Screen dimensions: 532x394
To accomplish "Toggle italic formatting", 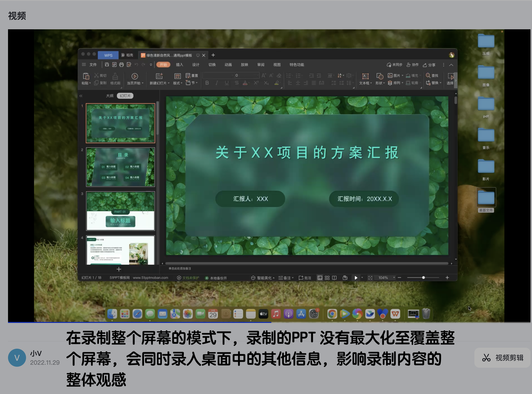I will pyautogui.click(x=216, y=83).
